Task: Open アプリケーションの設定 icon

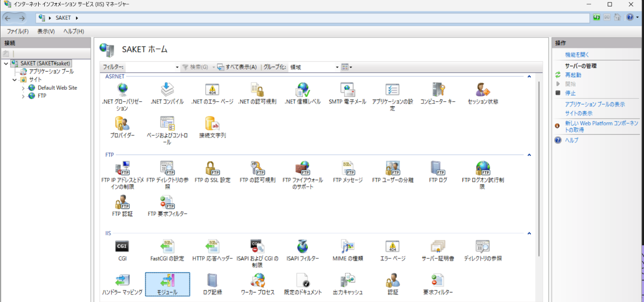Action: (x=392, y=97)
